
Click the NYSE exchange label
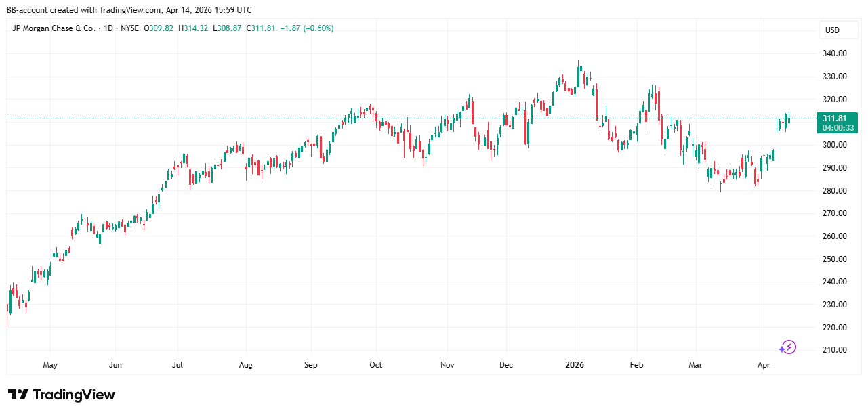click(x=130, y=28)
